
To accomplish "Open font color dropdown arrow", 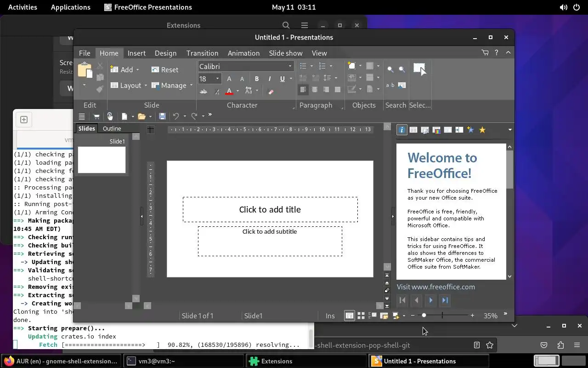I will point(237,91).
